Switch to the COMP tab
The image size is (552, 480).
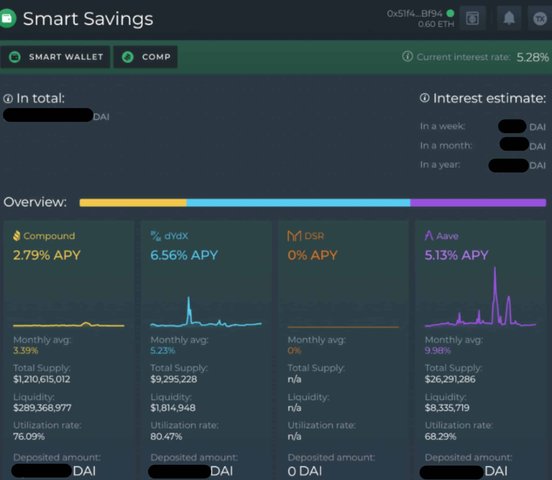[x=145, y=57]
